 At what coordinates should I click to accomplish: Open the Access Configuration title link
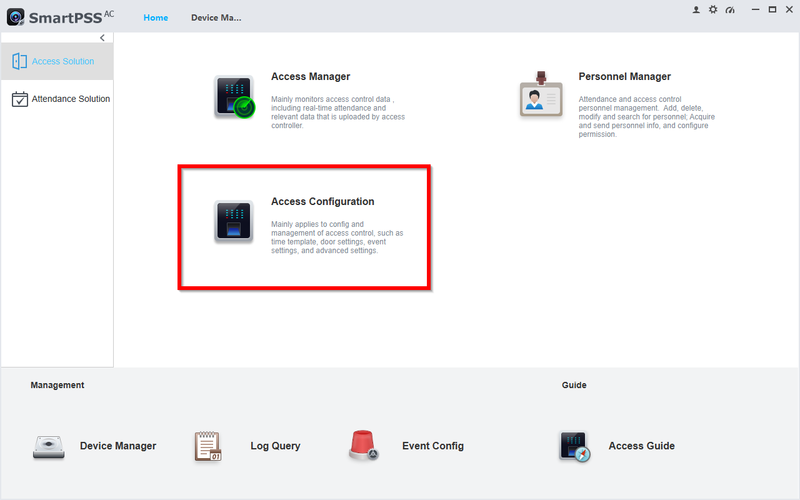point(322,202)
